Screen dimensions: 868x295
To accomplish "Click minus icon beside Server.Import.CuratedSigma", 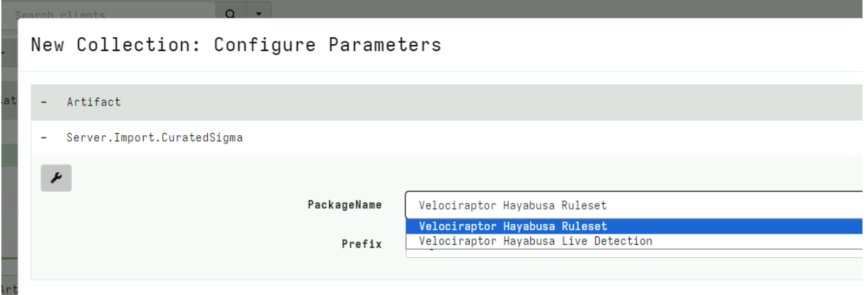I will tap(44, 138).
